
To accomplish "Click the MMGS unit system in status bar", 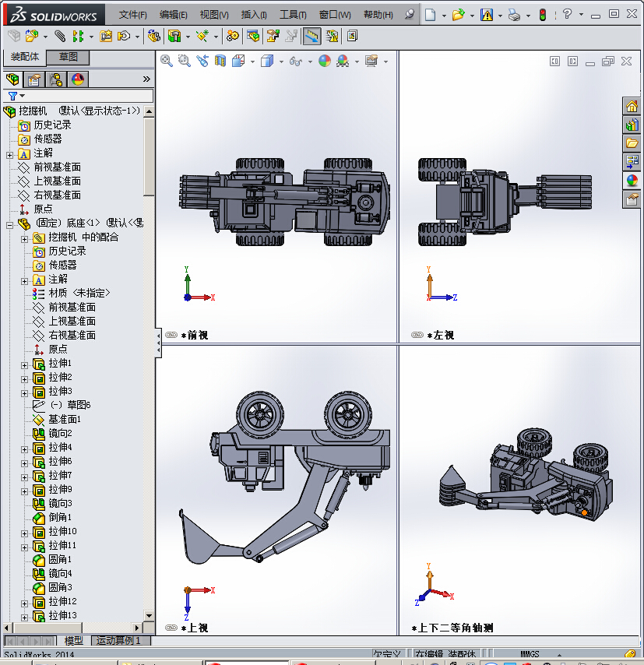I will pos(530,654).
